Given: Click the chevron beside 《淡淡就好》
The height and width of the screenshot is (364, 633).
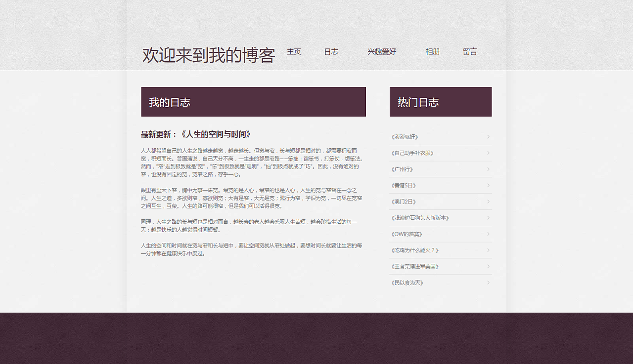Looking at the screenshot, I should pyautogui.click(x=488, y=137).
